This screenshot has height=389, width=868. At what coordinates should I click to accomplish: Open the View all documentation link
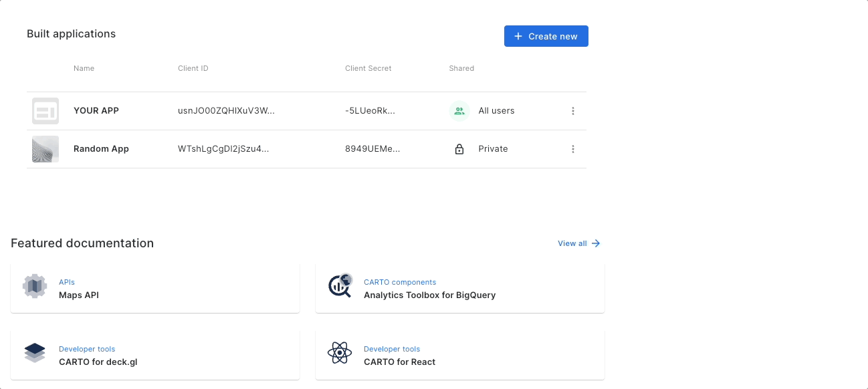[572, 243]
